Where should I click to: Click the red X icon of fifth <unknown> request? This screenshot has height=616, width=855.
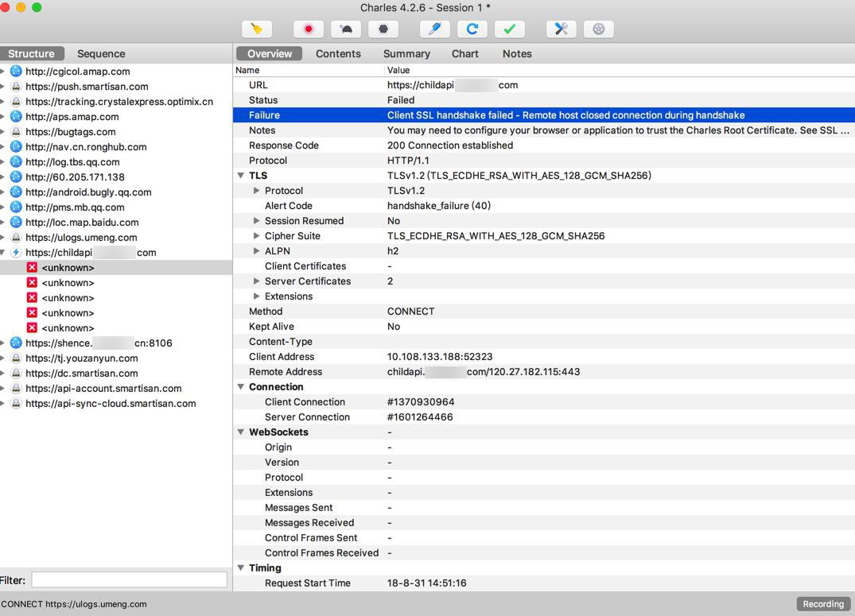pos(32,327)
